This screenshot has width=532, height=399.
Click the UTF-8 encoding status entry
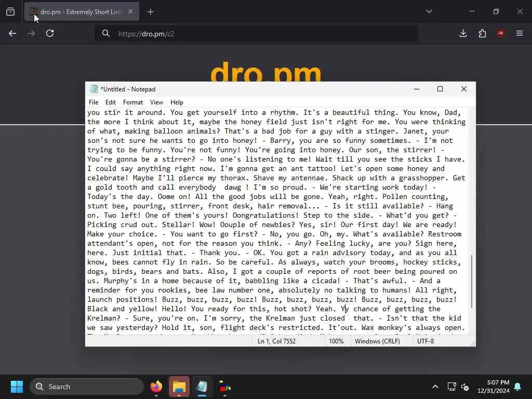pos(425,341)
